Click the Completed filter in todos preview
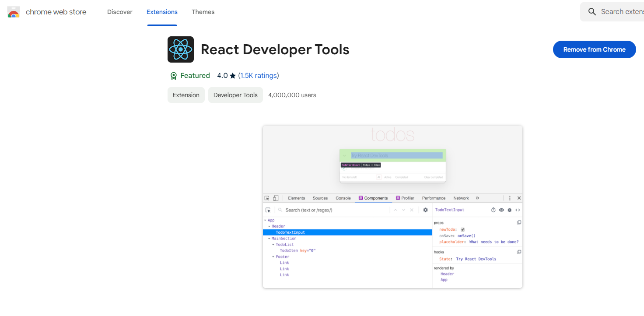Viewport: 644px width, 316px height. click(x=402, y=177)
